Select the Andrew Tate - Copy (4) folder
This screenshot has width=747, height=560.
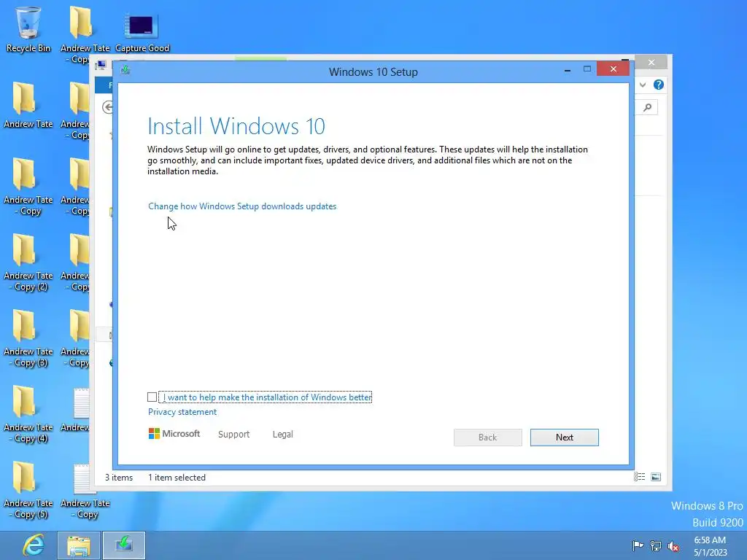pyautogui.click(x=28, y=414)
